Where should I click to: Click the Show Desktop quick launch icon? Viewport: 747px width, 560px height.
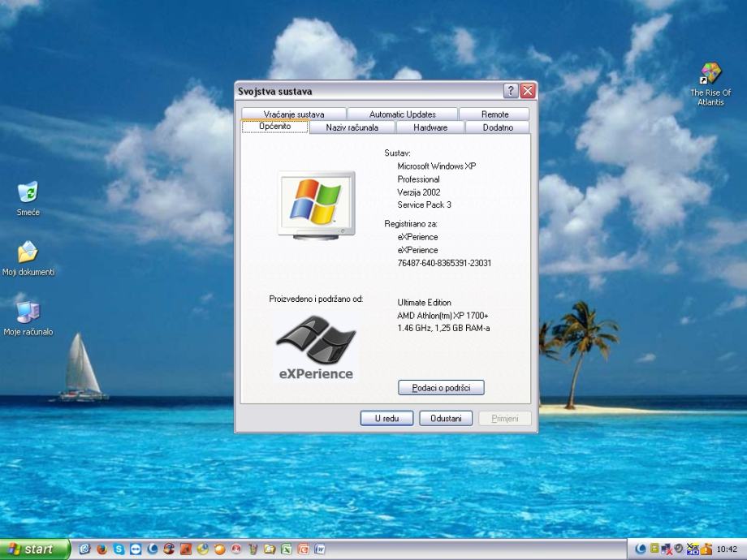point(85,549)
